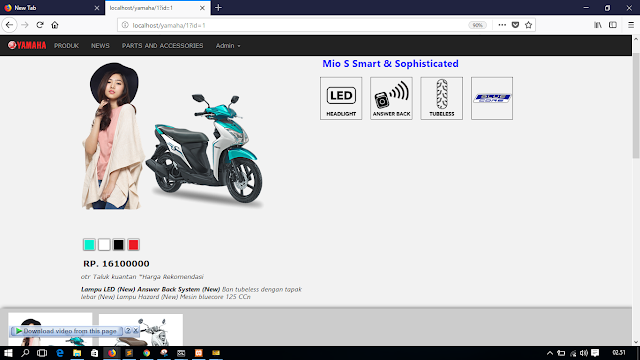Open Google Chrome from taskbar
640x360 pixels.
[x=146, y=353]
